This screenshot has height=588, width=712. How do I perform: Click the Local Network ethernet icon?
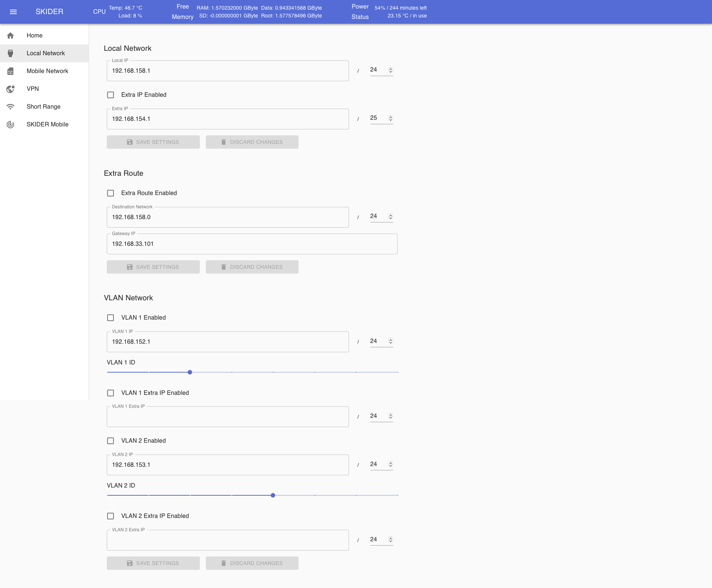10,53
